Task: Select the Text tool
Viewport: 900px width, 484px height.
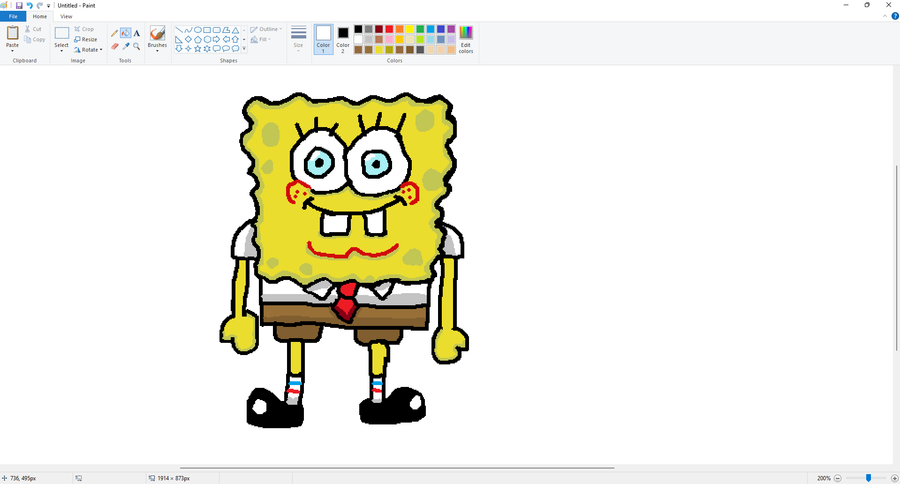Action: (137, 33)
